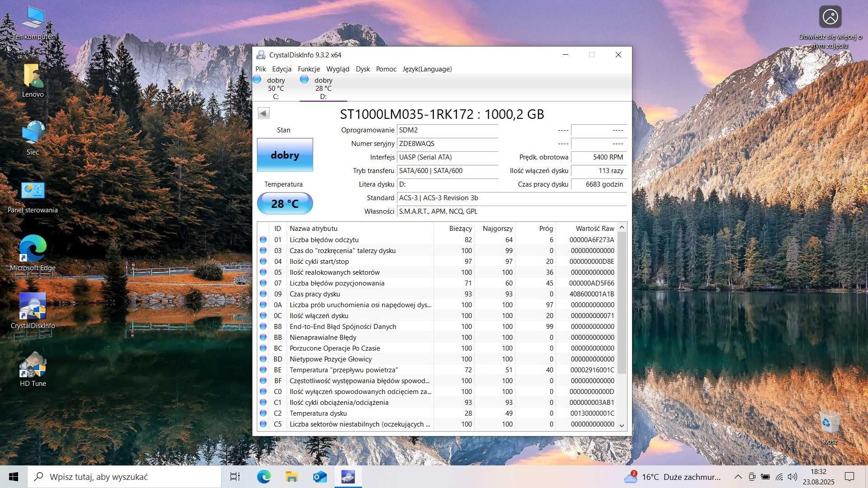The image size is (868, 488).
Task: Click 'Nazwa atrybutu' column header
Action: coord(360,229)
